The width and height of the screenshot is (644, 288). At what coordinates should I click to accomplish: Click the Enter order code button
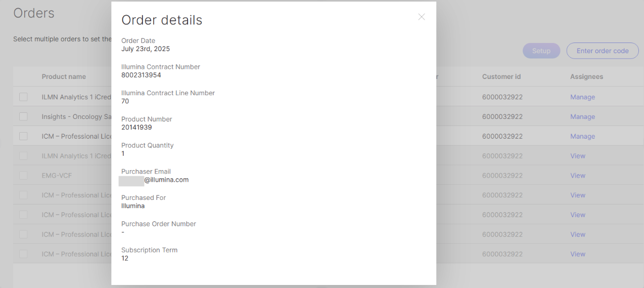click(x=603, y=51)
